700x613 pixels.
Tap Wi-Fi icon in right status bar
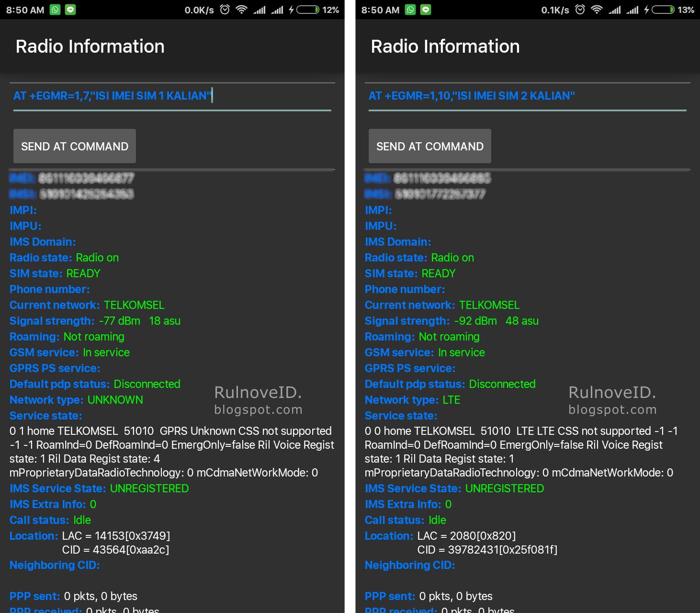(x=597, y=10)
